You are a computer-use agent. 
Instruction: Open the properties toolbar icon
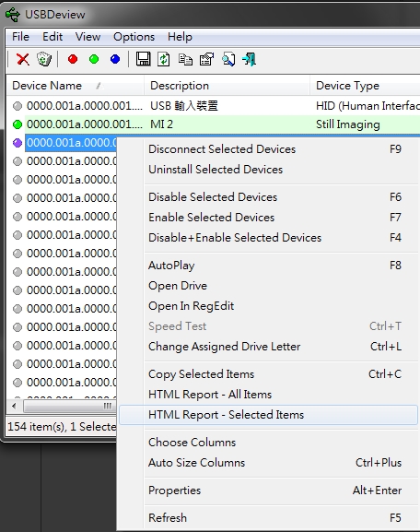pyautogui.click(x=207, y=59)
